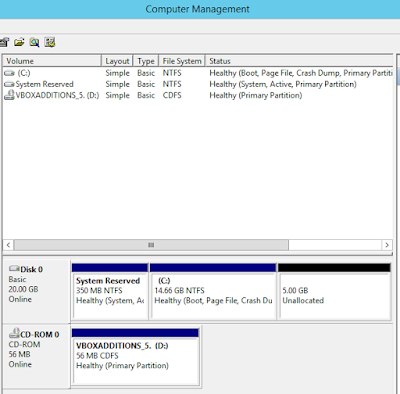Image resolution: width=400 pixels, height=394 pixels.
Task: Click the drive icon beside System Reserved in list
Action: coord(9,84)
